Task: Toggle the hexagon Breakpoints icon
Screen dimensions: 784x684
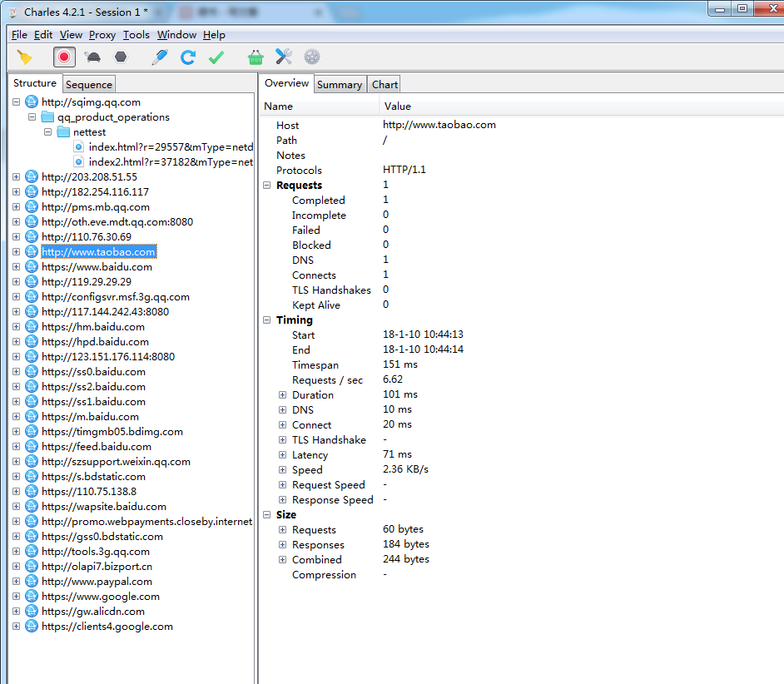Action: coord(122,57)
